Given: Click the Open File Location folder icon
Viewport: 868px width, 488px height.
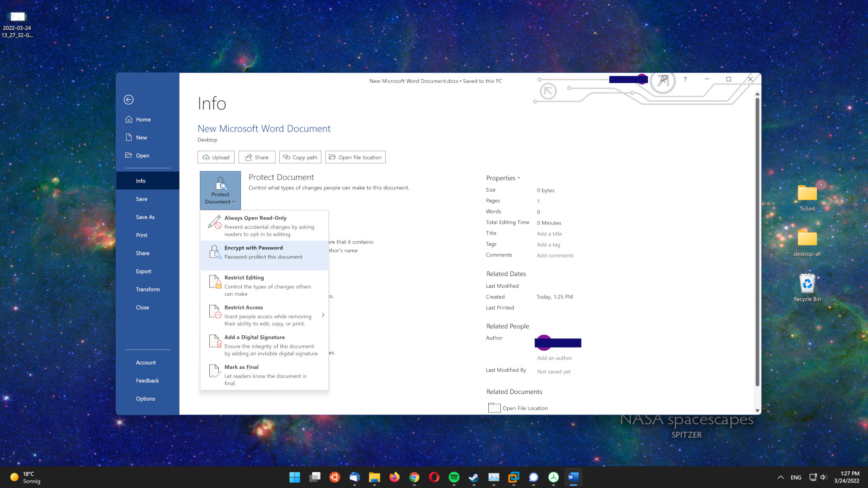Looking at the screenshot, I should [x=494, y=408].
